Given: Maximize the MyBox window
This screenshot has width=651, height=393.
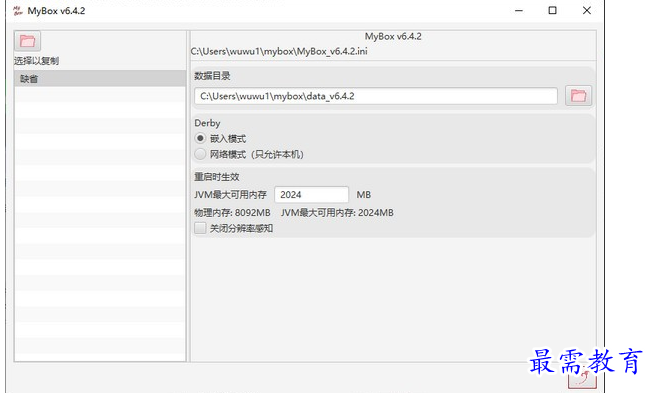Looking at the screenshot, I should [x=553, y=10].
